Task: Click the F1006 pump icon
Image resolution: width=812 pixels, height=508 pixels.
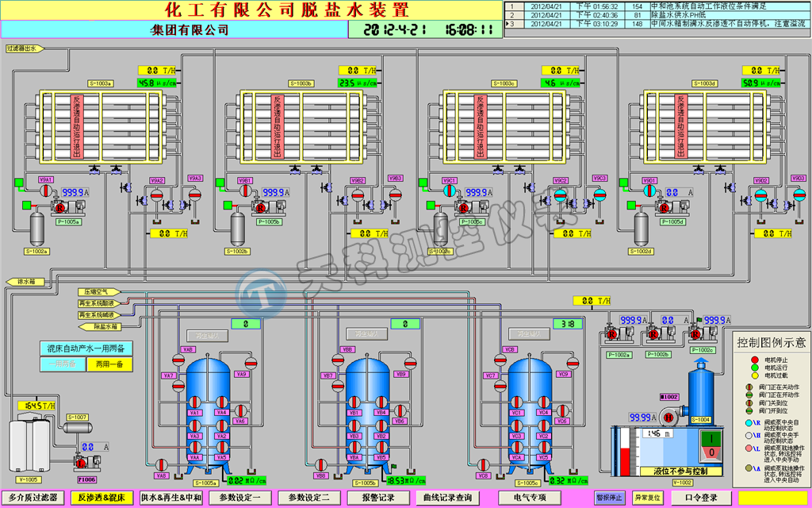Action: [x=80, y=461]
